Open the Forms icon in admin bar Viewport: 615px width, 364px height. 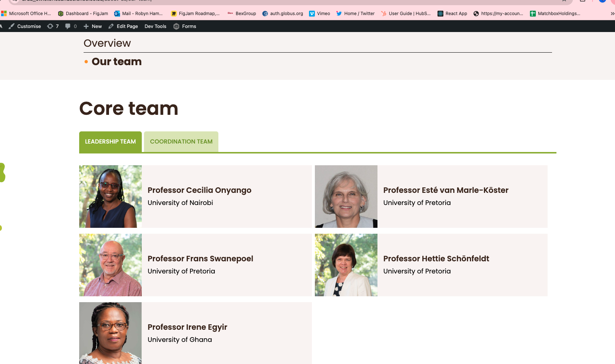176,26
